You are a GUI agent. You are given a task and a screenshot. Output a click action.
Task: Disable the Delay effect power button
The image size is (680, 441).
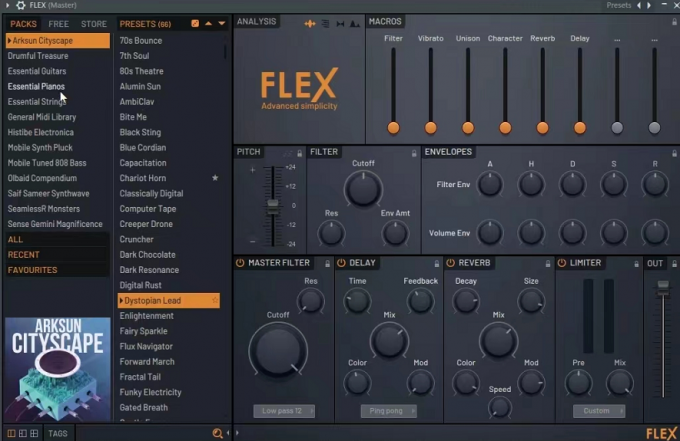(x=341, y=263)
